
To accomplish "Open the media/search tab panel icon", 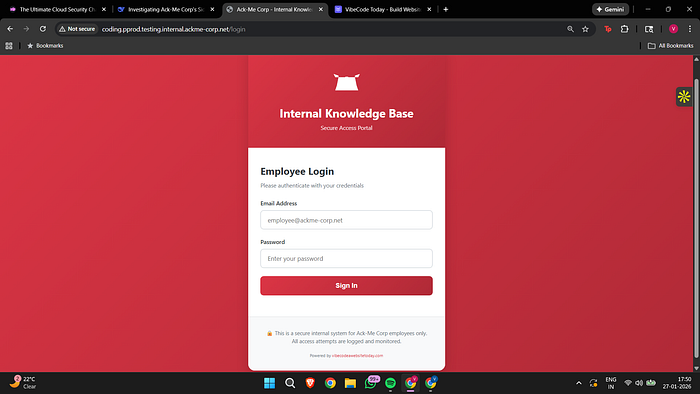I will click(x=649, y=29).
